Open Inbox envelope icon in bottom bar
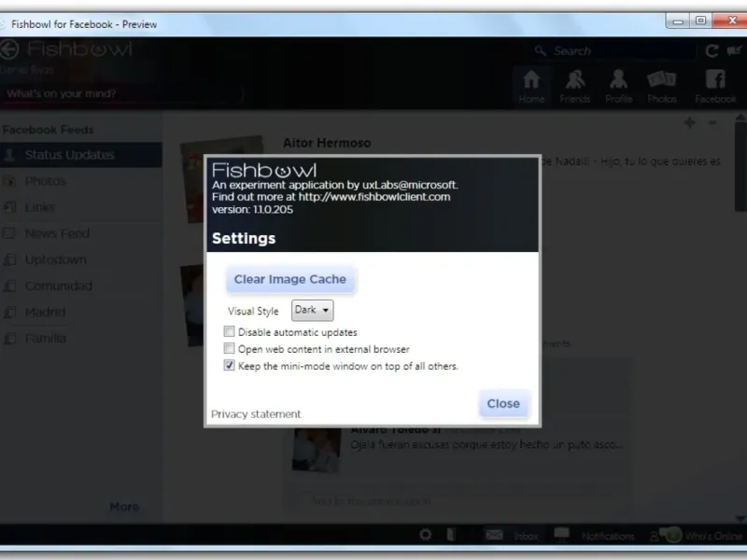Screen dimensions: 747x560 tap(494, 535)
